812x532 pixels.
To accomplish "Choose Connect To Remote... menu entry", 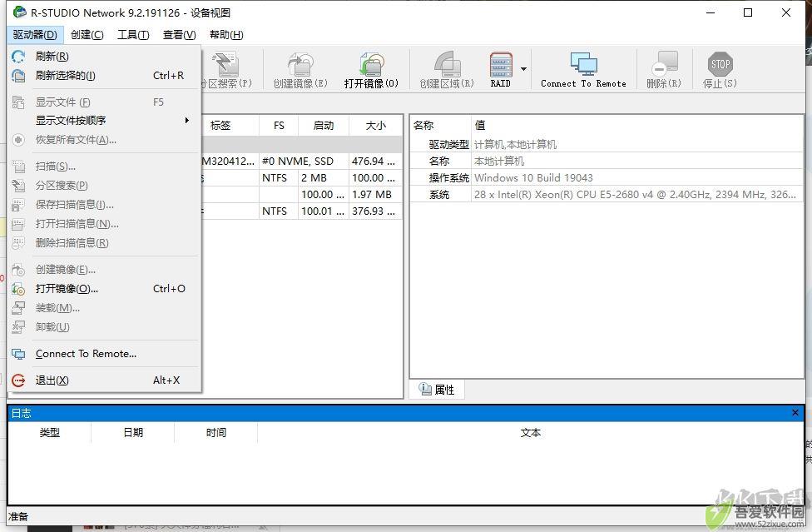I will (x=104, y=354).
